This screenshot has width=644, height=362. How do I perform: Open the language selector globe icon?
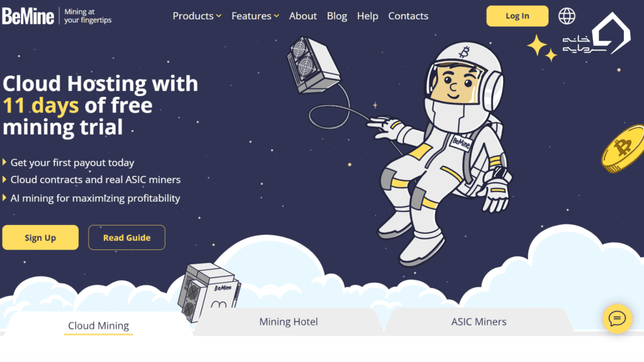coord(567,16)
